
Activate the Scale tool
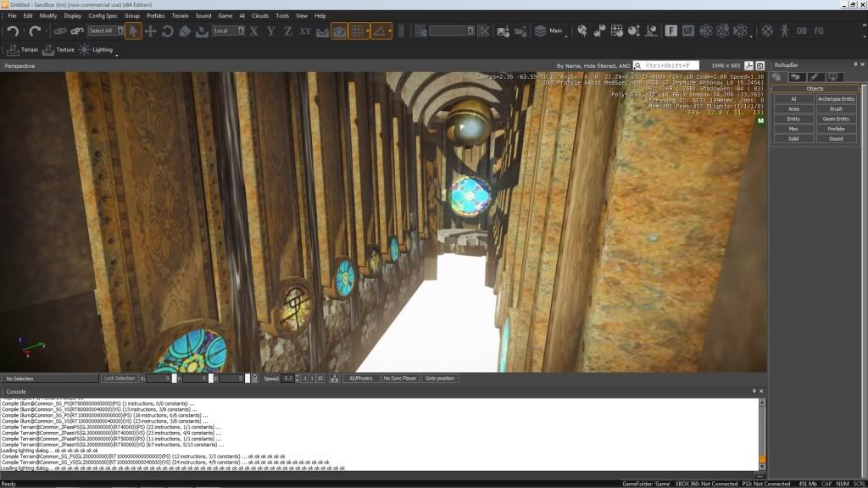pyautogui.click(x=184, y=31)
